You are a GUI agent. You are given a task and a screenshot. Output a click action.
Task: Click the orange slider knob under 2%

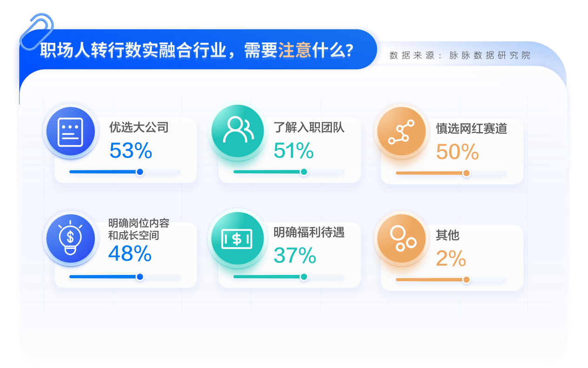tap(466, 280)
